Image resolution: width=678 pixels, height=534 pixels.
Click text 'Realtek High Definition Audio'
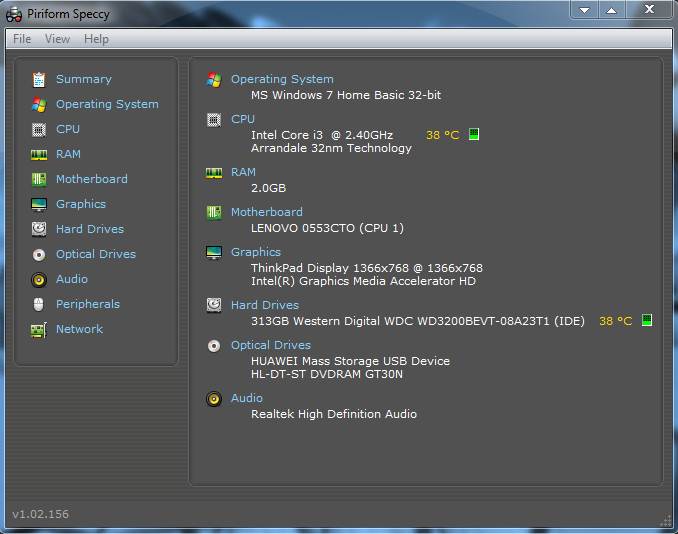334,414
